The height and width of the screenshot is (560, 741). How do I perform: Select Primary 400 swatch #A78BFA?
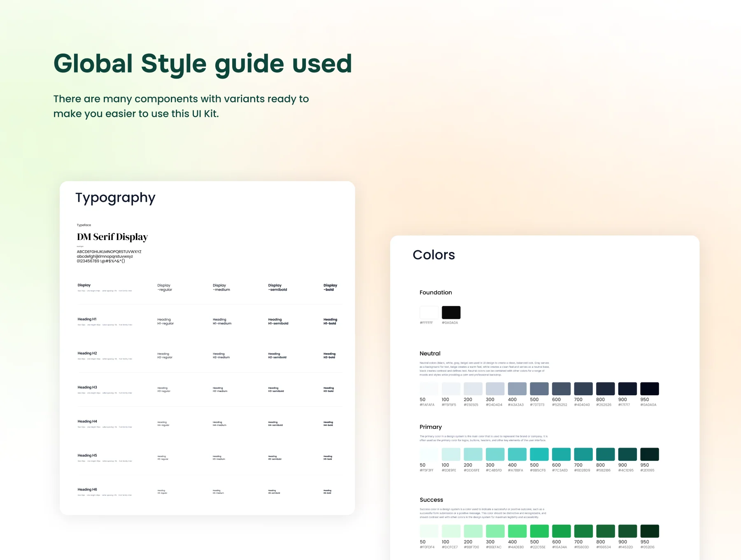click(517, 454)
